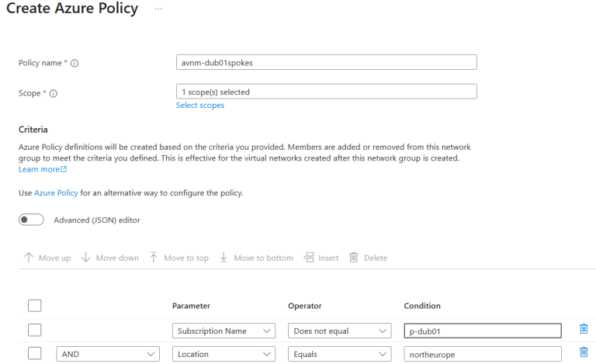This screenshot has height=364, width=596.
Task: Click the Insert row icon
Action: point(309,257)
